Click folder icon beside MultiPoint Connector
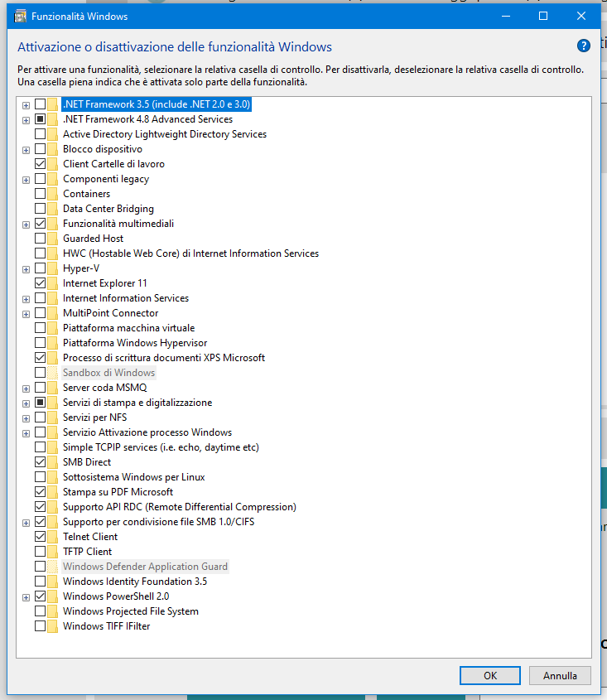Screen dimensions: 607x700 [53, 313]
